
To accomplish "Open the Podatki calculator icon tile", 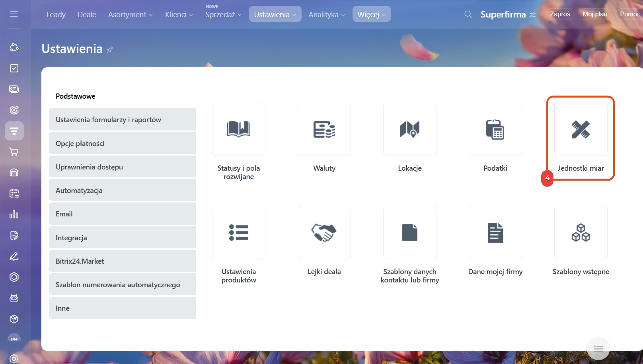I will tap(495, 129).
